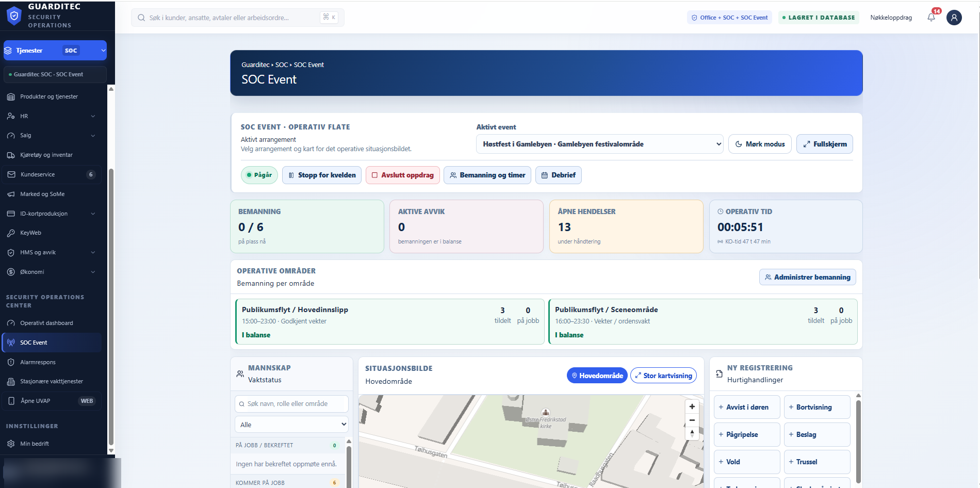980x488 pixels.
Task: Open Produkter og tjenester menu item
Action: click(x=52, y=96)
